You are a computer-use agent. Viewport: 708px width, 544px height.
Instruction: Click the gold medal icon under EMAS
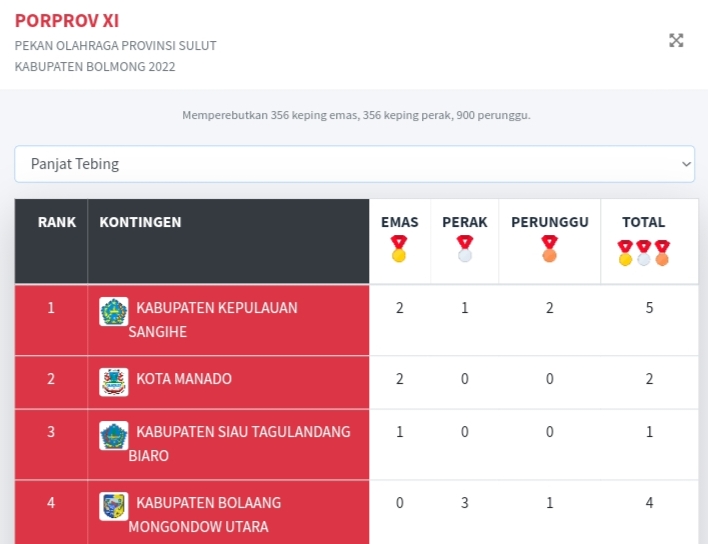pyautogui.click(x=399, y=249)
